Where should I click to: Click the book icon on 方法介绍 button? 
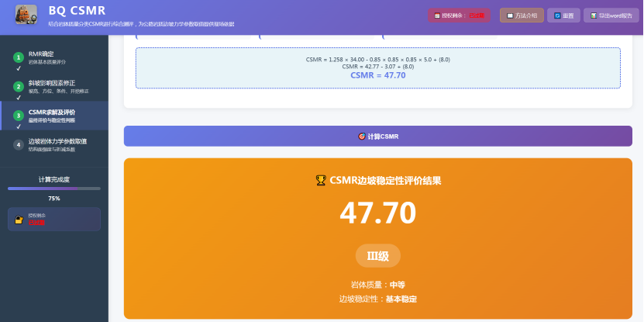510,16
